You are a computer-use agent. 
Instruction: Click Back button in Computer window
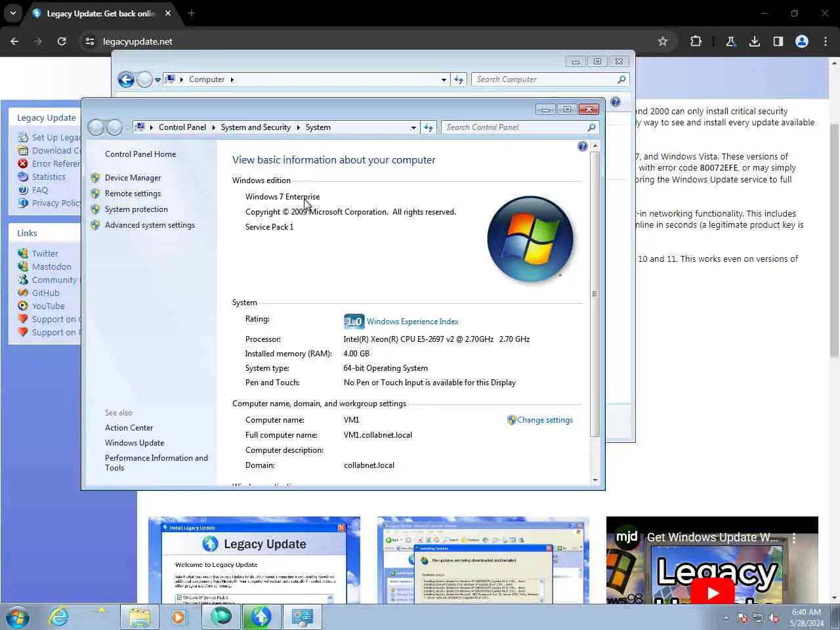click(x=126, y=79)
